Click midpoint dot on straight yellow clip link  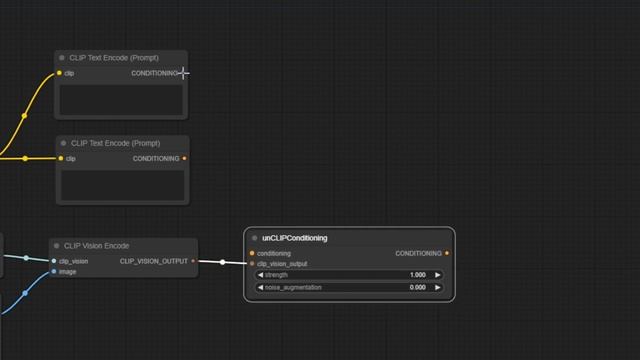click(x=25, y=158)
